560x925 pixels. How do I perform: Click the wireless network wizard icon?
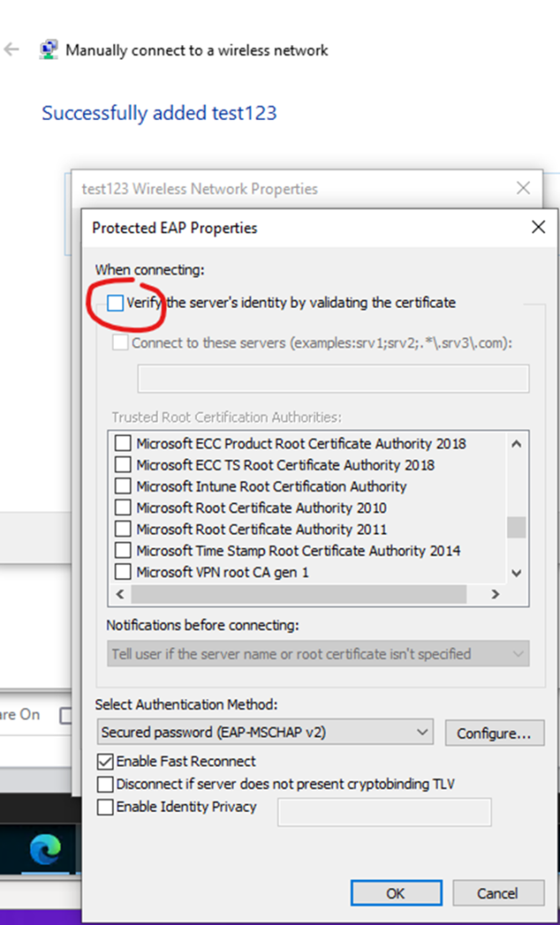point(48,51)
